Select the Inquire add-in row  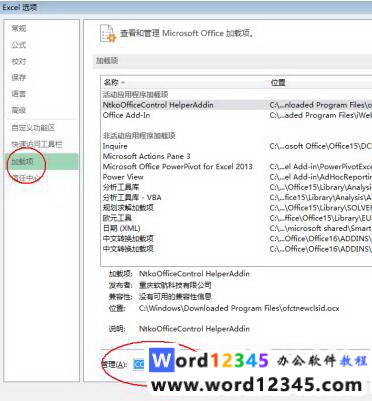236,146
